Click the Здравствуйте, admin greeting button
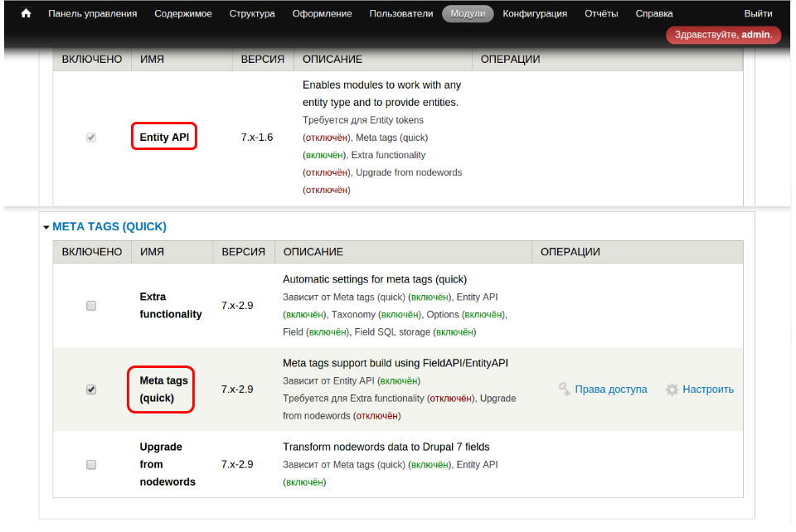Image resolution: width=796 pixels, height=532 pixels. (723, 35)
